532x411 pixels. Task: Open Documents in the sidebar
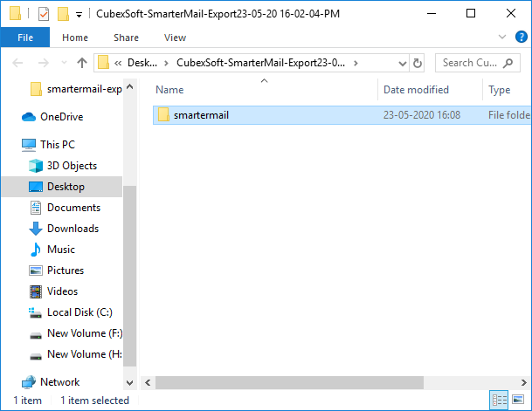pyautogui.click(x=73, y=208)
